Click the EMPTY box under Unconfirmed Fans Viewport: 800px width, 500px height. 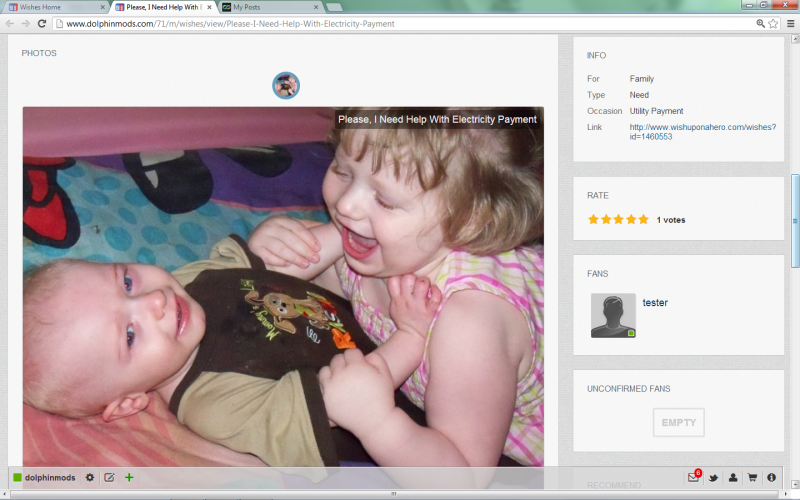pos(679,422)
